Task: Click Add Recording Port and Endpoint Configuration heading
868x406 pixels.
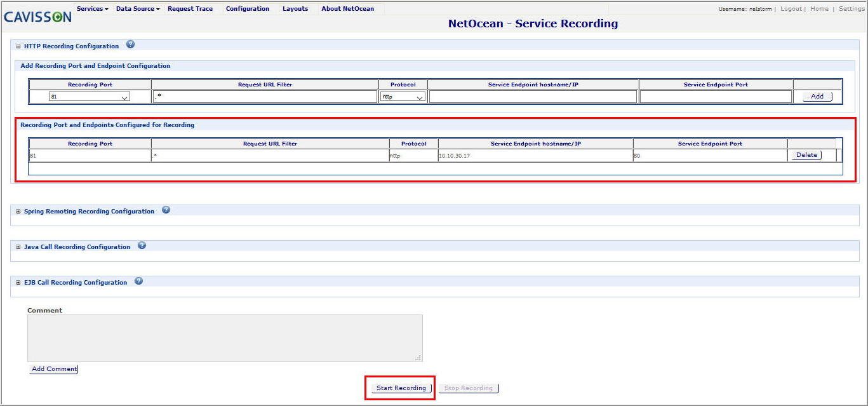Action: coord(95,66)
